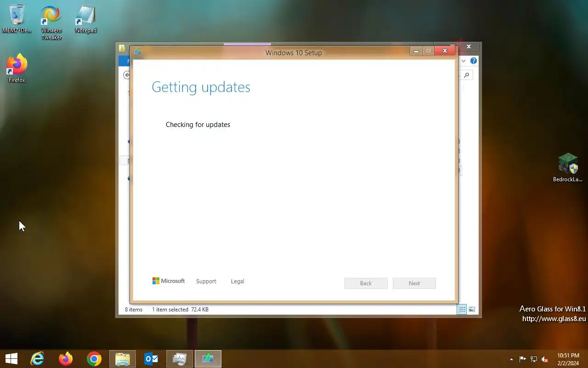This screenshot has height=368, width=588.
Task: Click the File Explorer search magnifier icon
Action: pyautogui.click(x=467, y=75)
